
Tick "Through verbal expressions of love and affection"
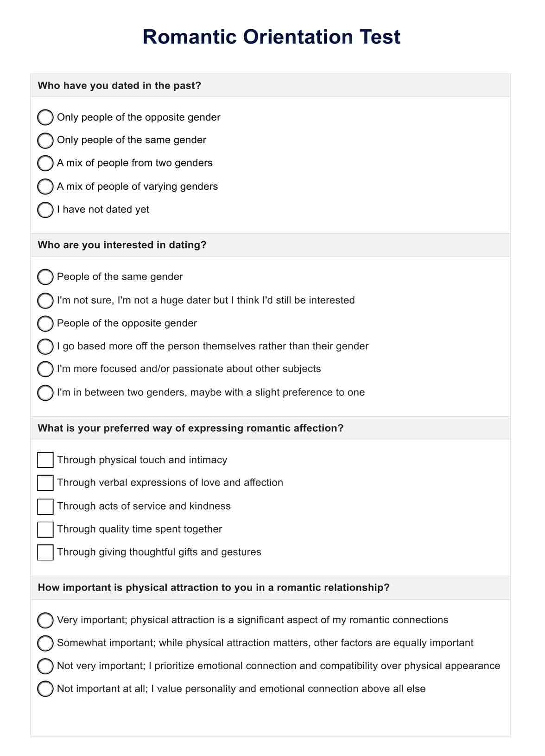(x=45, y=483)
